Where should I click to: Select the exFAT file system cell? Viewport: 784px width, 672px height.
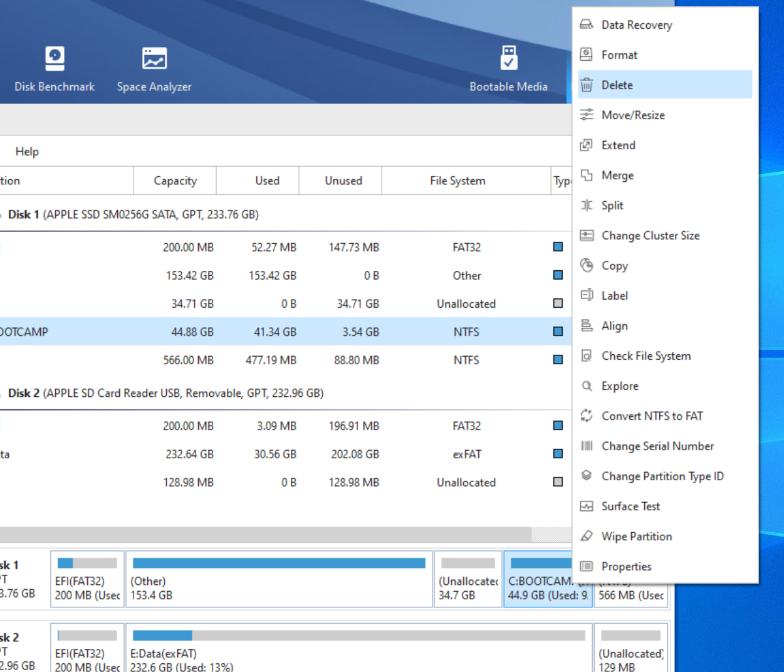467,454
